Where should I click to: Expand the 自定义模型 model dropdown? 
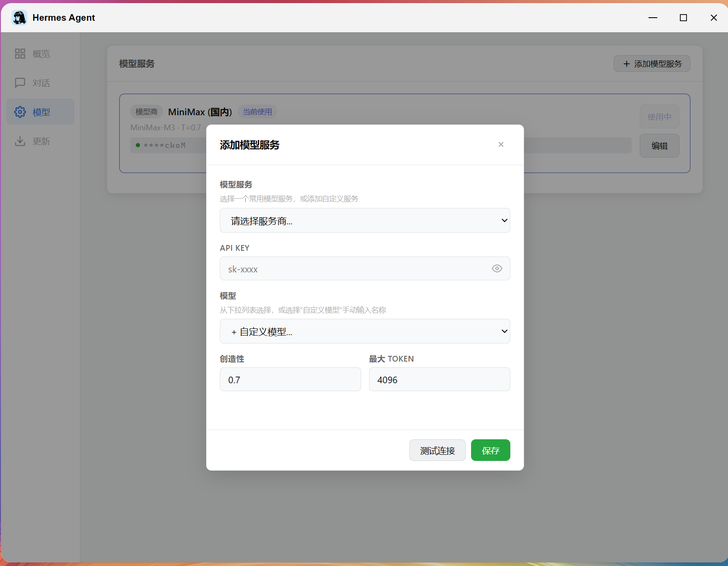[365, 331]
